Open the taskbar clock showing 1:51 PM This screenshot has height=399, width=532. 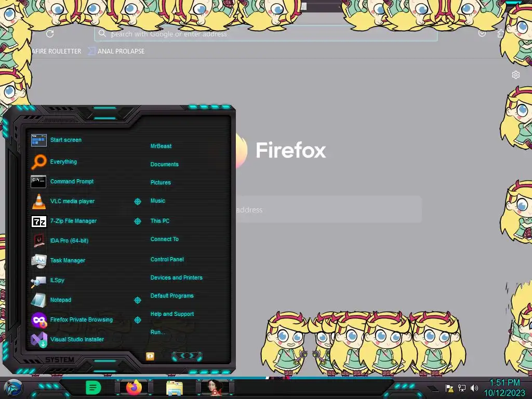pos(504,388)
